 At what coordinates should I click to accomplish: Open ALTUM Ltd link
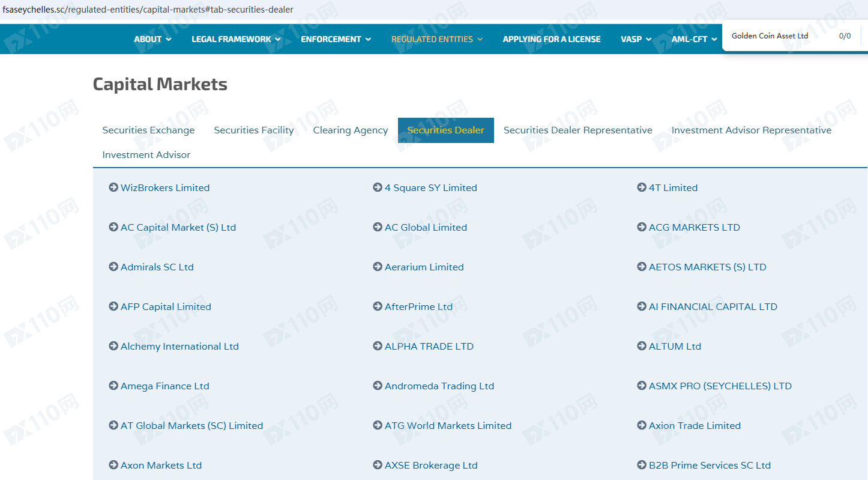pos(675,346)
